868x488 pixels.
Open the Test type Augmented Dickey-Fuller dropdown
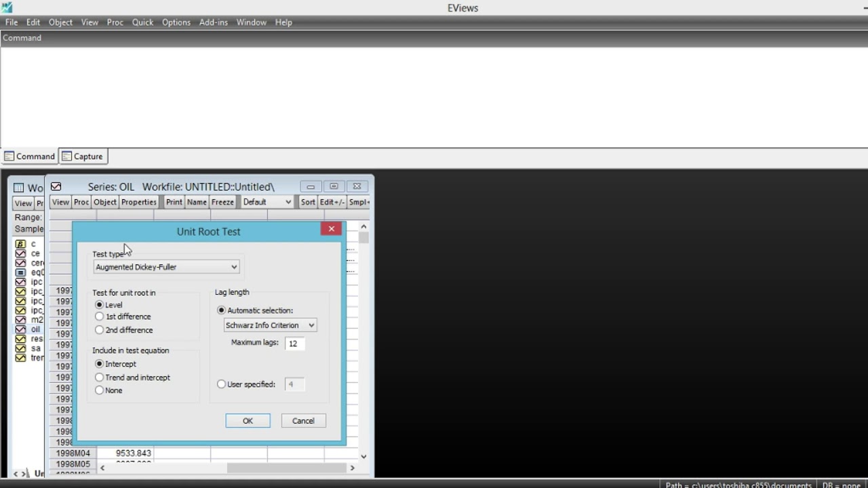click(x=166, y=267)
